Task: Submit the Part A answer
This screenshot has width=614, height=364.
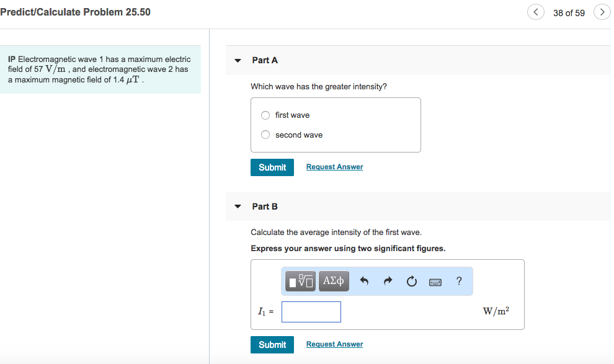Action: pos(272,167)
